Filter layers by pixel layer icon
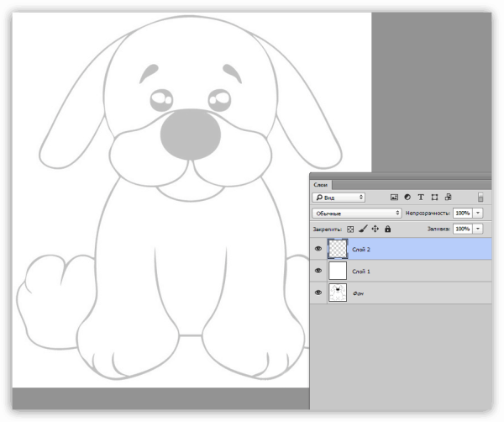 pos(393,198)
